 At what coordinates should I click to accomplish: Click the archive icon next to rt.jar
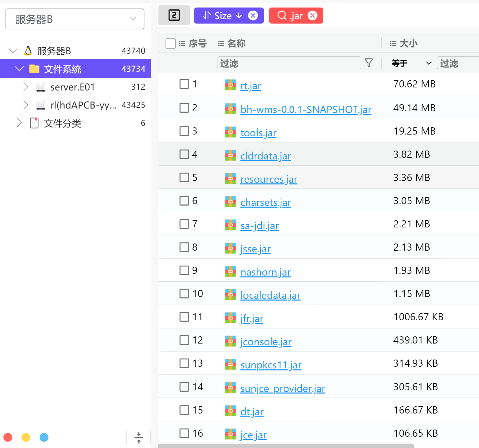tap(230, 85)
